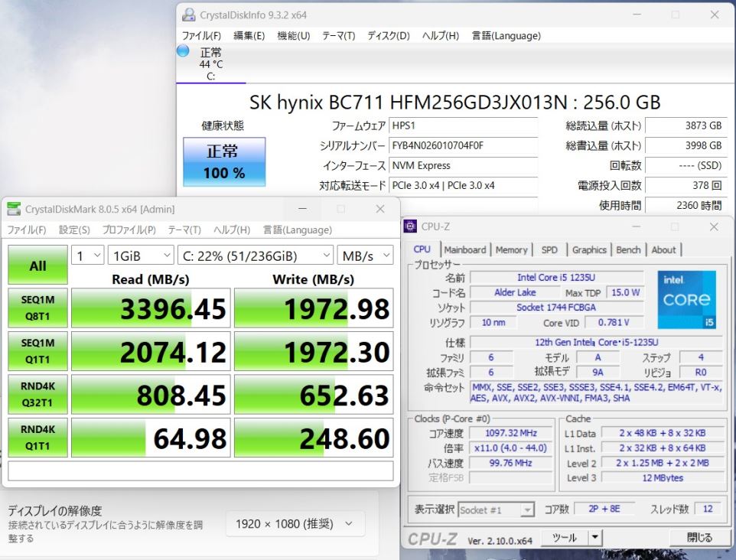Open テーマ(T) menu in CrystalDiskInfo
Screen dimensions: 736x560
click(338, 36)
